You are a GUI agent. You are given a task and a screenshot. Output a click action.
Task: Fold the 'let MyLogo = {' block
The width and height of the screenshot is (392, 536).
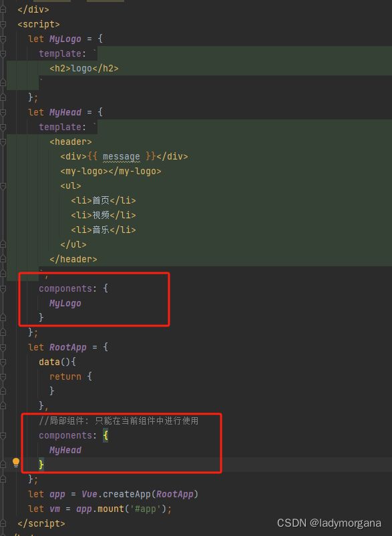click(3, 39)
